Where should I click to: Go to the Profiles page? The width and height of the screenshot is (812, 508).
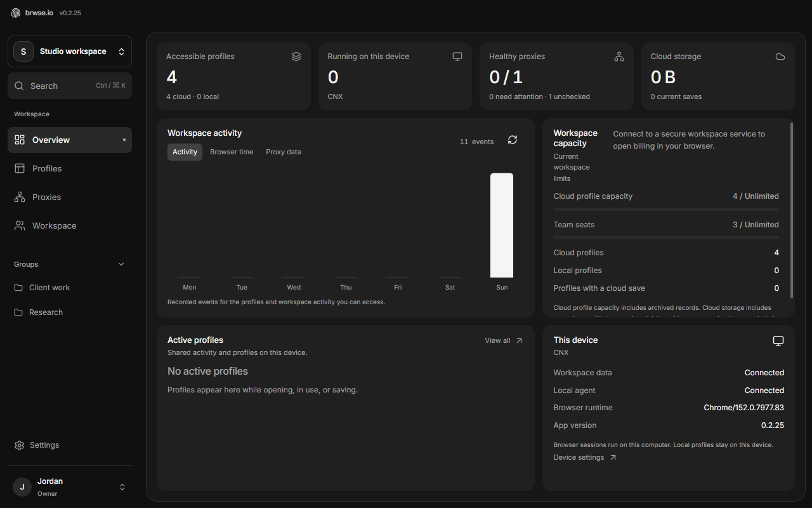(x=70, y=168)
